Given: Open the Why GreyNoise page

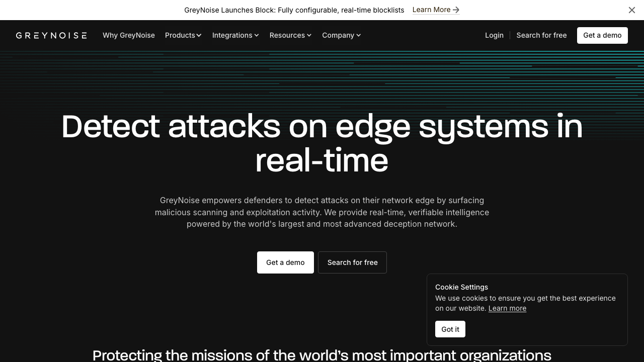Looking at the screenshot, I should 129,35.
